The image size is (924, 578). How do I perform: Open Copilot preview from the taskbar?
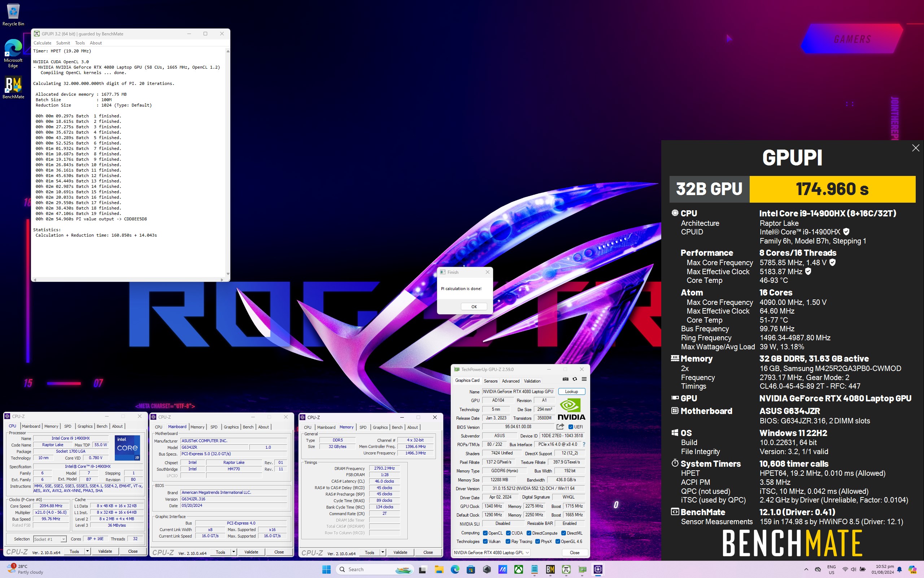[x=912, y=569]
